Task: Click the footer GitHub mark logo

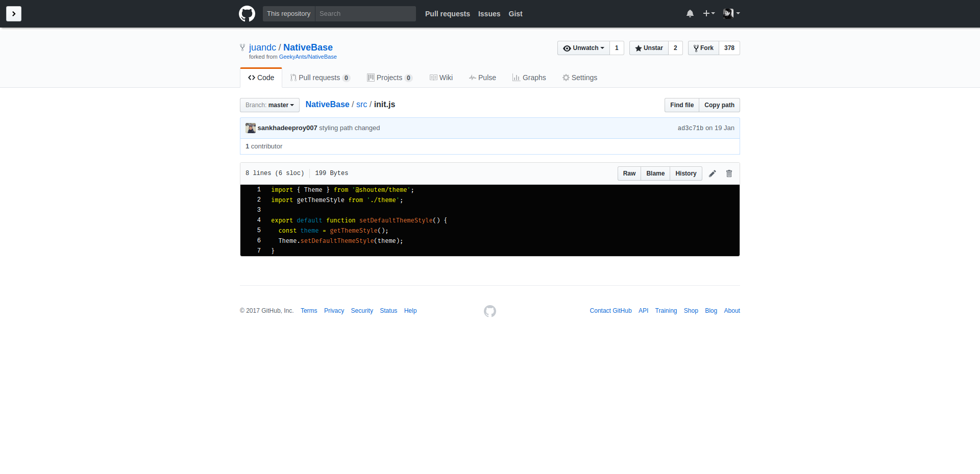Action: 490,311
